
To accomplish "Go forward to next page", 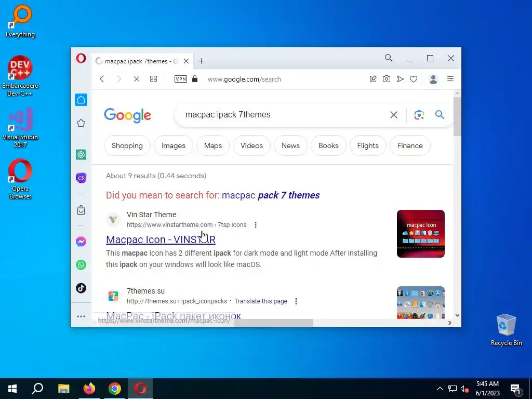I will point(119,79).
